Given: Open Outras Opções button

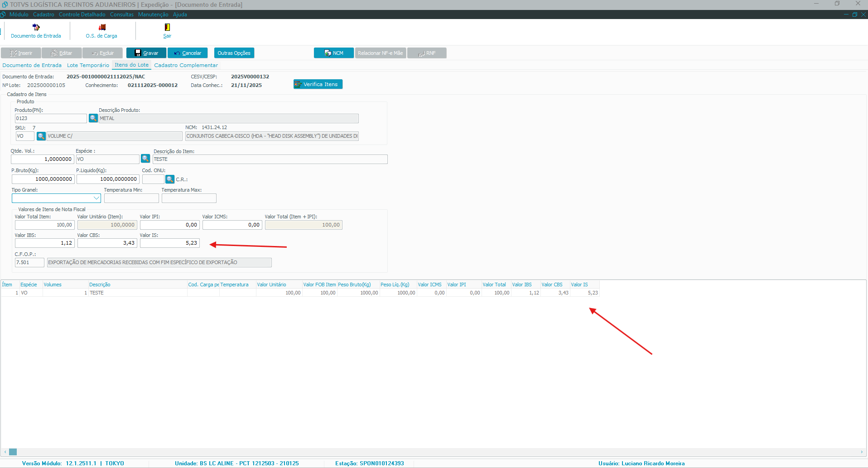Looking at the screenshot, I should (x=234, y=53).
